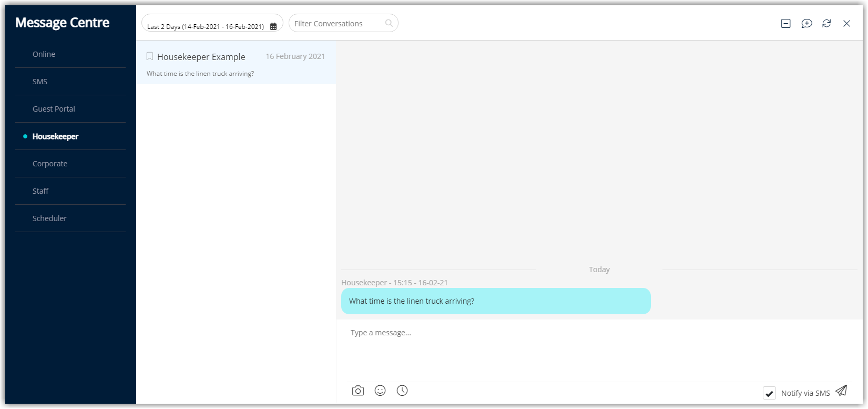Start a new conversation with the bubble icon

point(806,23)
